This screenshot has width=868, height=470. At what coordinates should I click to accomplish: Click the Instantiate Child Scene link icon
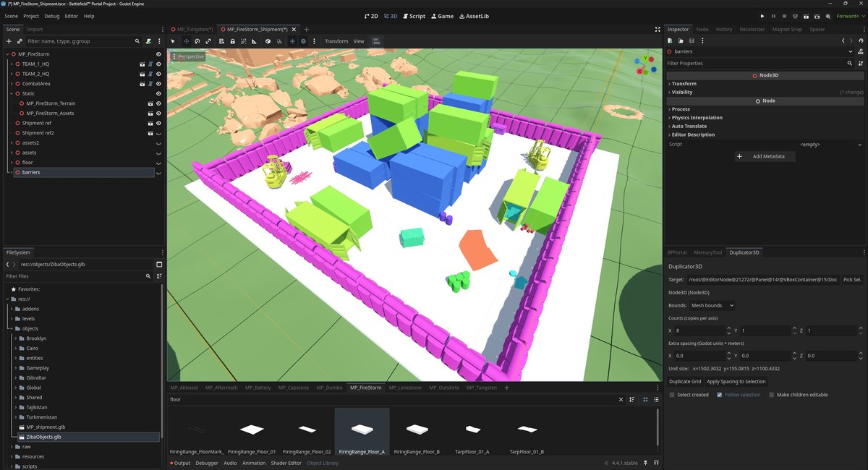point(20,41)
